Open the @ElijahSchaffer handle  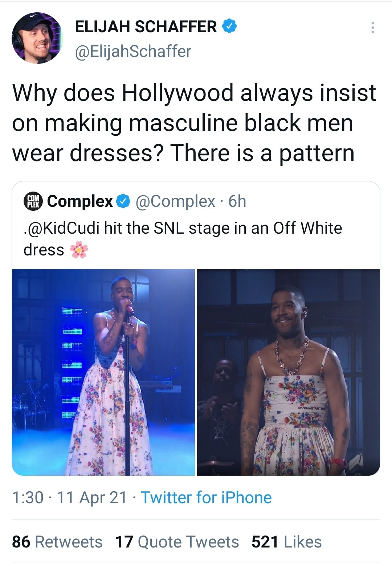[x=133, y=52]
